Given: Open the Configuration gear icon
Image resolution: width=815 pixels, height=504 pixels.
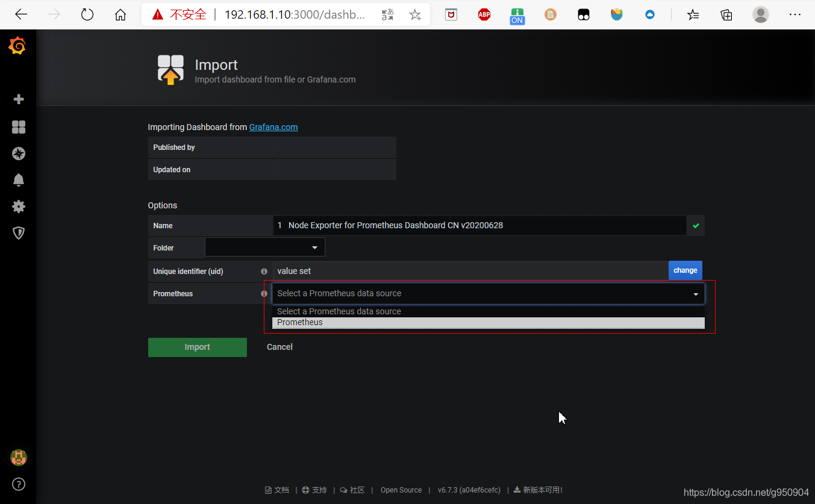Looking at the screenshot, I should pos(19,207).
